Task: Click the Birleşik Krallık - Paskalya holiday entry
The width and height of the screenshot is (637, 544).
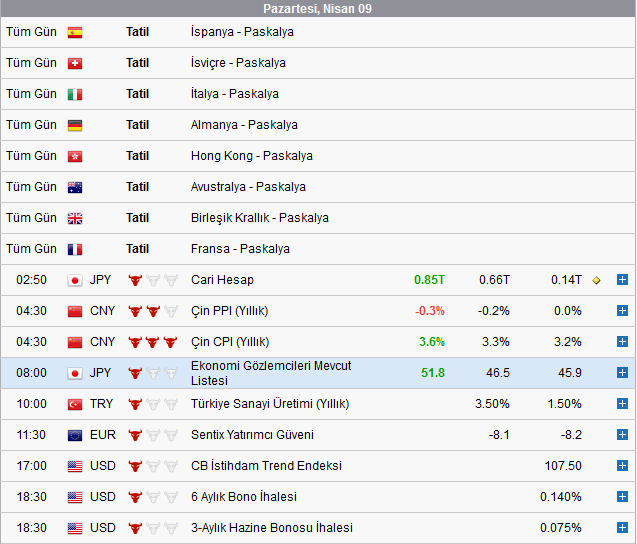Action: coord(259,218)
